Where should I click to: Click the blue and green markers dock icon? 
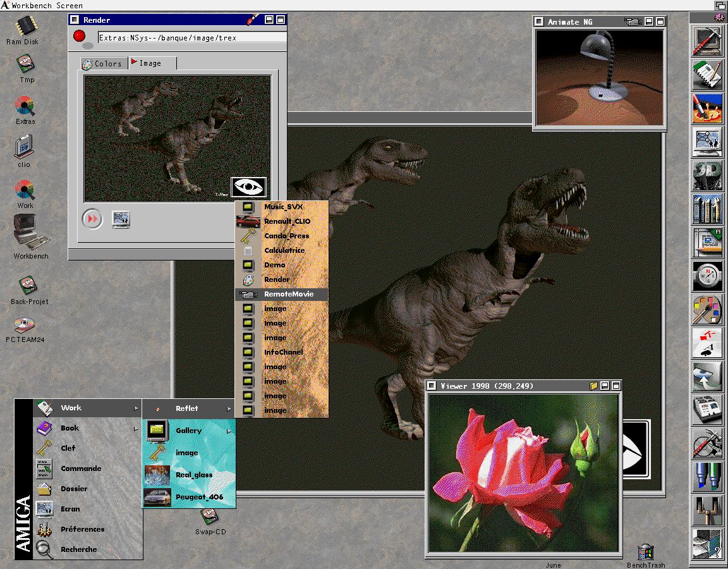707,477
